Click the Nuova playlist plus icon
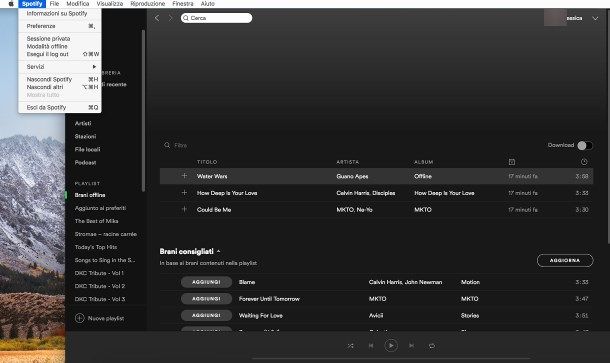This screenshot has width=610, height=363. pyautogui.click(x=79, y=318)
